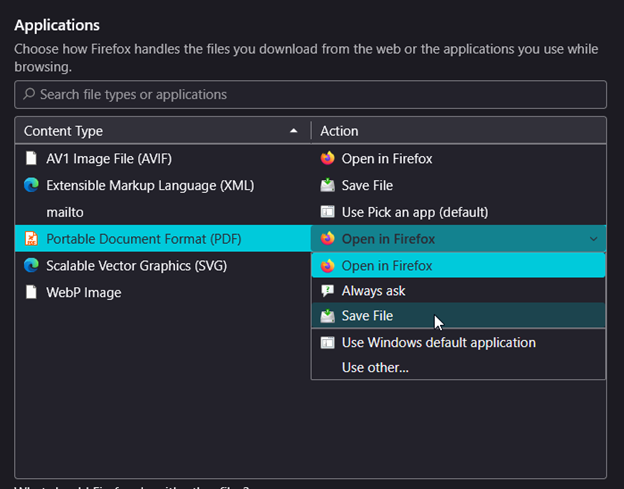Click the AVIF file type icon
624x489 pixels.
[x=31, y=158]
